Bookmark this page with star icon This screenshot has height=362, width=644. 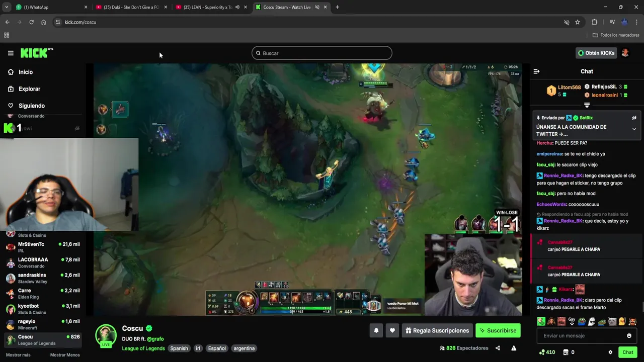click(578, 22)
